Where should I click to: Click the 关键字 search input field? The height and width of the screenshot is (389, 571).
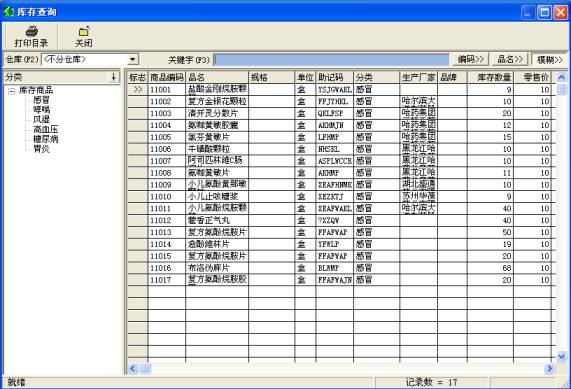tap(331, 59)
